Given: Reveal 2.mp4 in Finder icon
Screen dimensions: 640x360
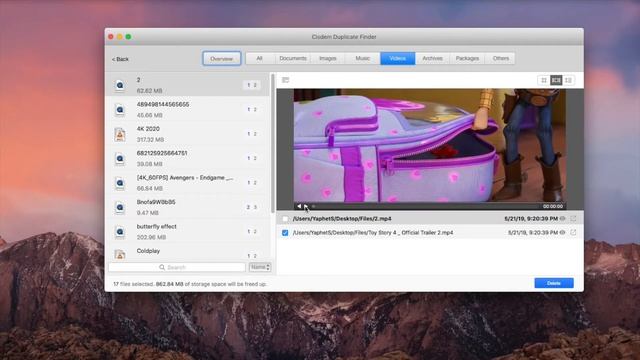Looking at the screenshot, I should pos(573,219).
